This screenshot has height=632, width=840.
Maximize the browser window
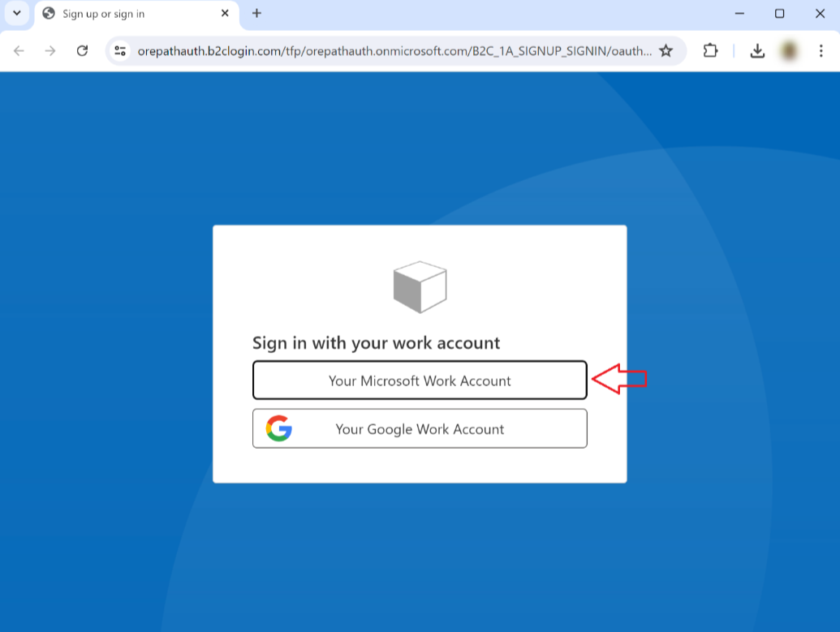[779, 14]
